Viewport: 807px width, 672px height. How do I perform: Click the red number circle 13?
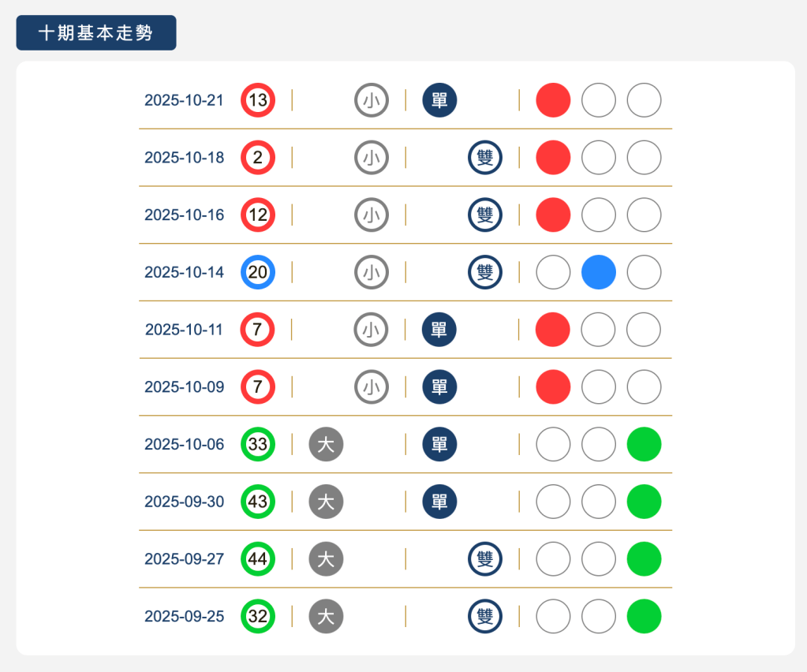[258, 100]
